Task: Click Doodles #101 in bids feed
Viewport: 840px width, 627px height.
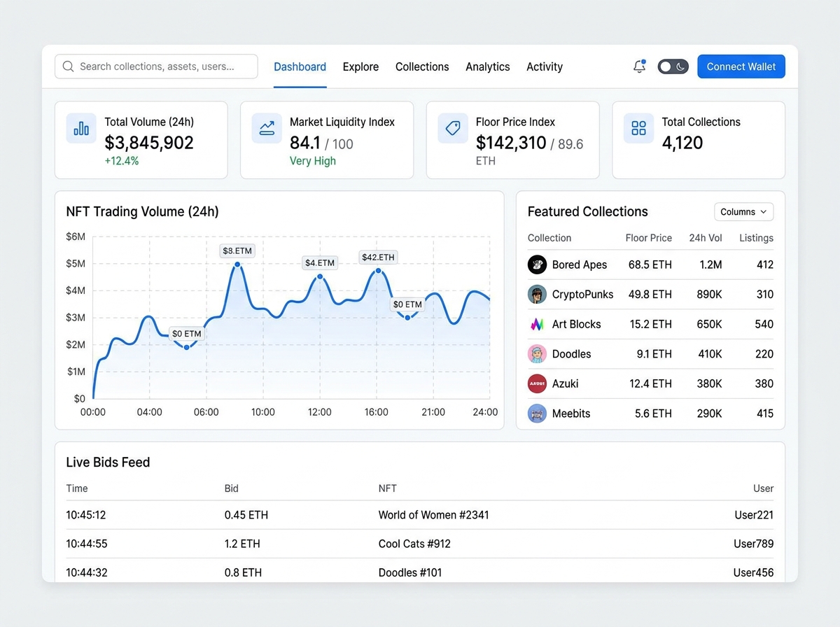Action: tap(410, 572)
